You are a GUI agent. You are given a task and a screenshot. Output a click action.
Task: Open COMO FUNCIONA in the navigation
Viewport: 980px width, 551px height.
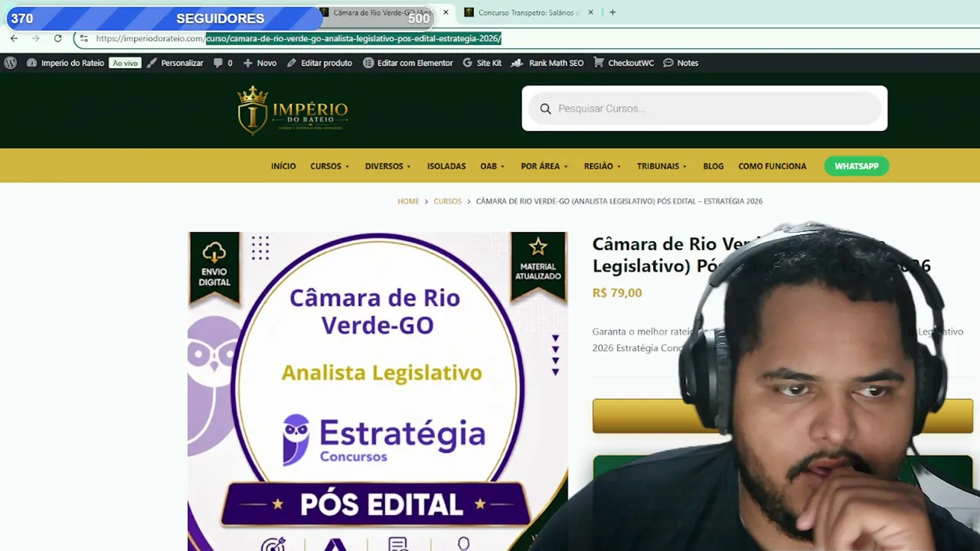coord(772,166)
